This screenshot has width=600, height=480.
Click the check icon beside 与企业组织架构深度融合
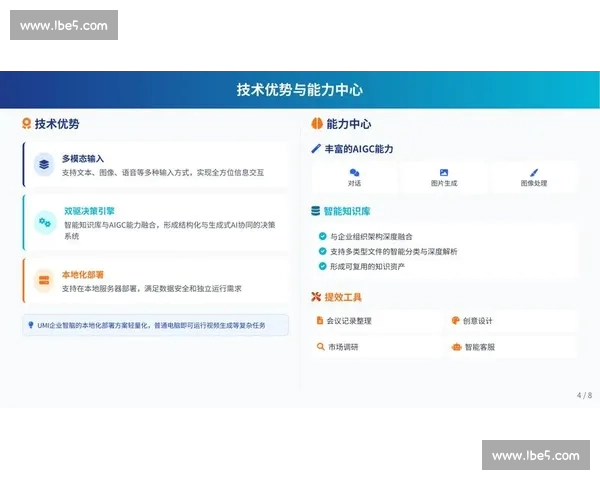pos(323,236)
